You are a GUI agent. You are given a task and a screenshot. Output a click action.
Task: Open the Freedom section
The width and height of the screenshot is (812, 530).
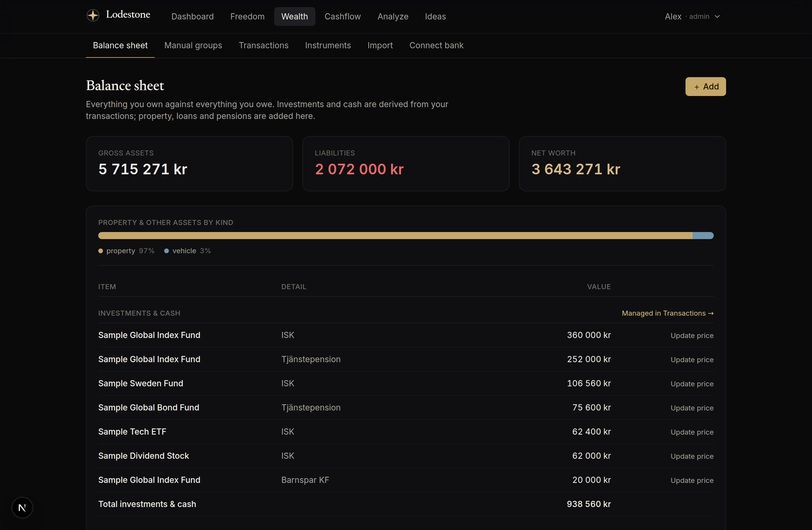pyautogui.click(x=247, y=16)
